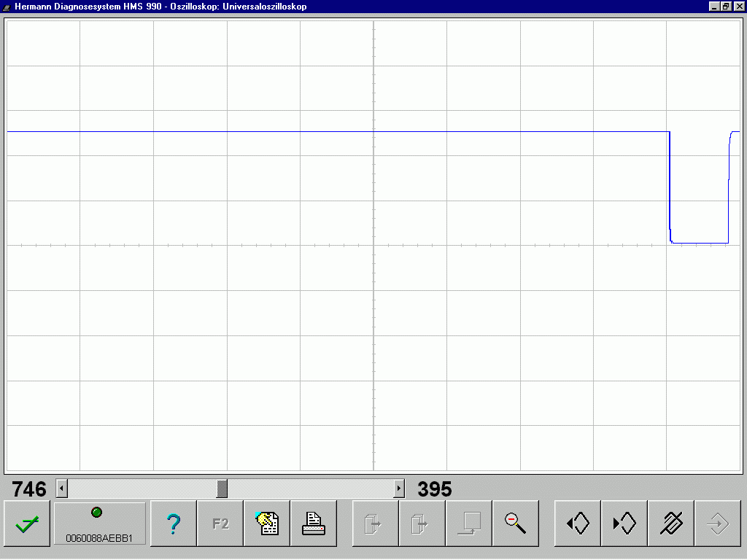Close the Universaloszilloskop window
This screenshot has width=747, height=560.
740,6
